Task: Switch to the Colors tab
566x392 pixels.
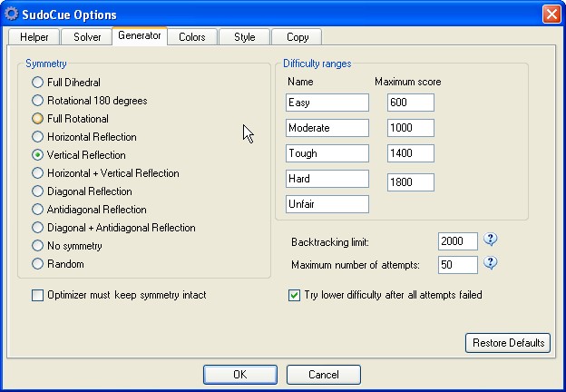Action: point(192,37)
